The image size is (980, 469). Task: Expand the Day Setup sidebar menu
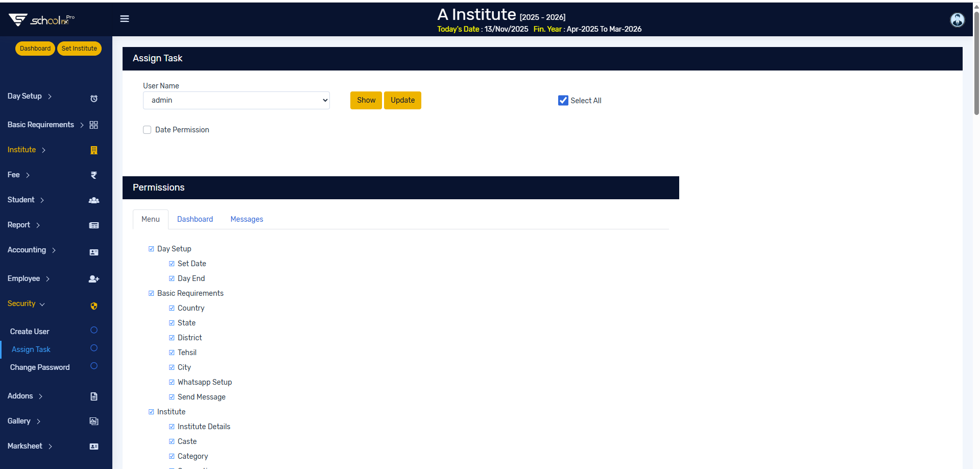click(30, 96)
